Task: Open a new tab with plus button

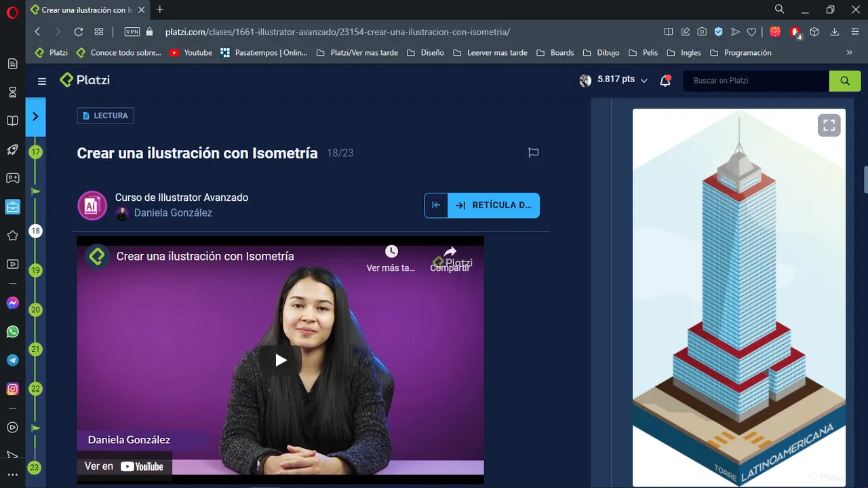Action: click(160, 10)
